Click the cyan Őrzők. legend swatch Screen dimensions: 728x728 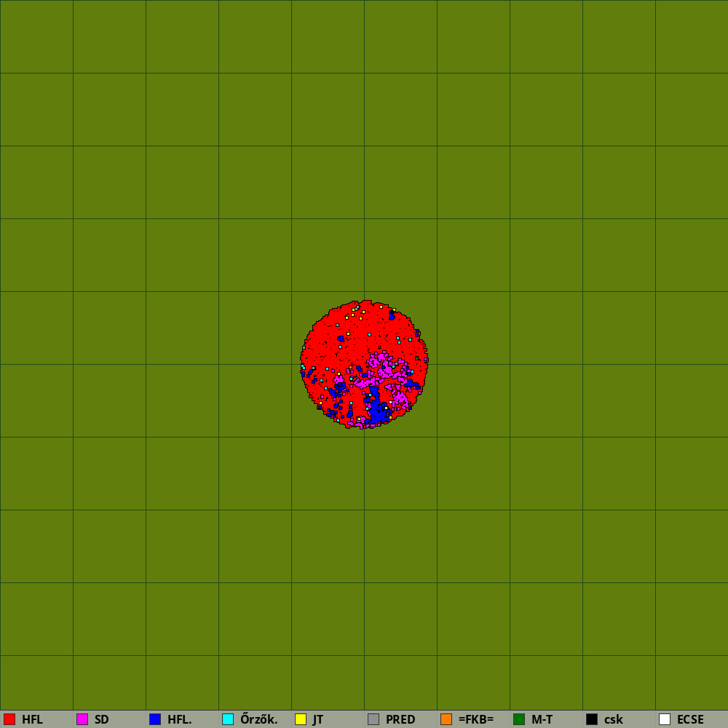click(x=228, y=719)
